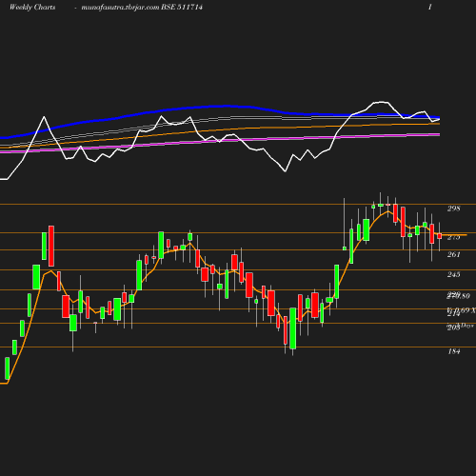The height and width of the screenshot is (476, 476).
Task: Click the tall red candlestick at the first peak
Action: click(x=51, y=246)
